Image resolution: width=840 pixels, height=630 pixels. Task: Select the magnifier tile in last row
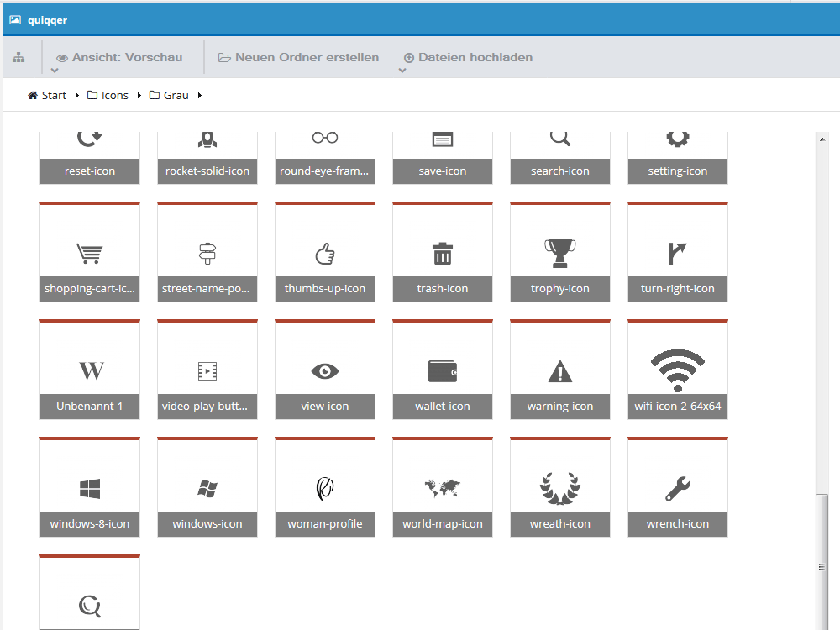pyautogui.click(x=90, y=592)
